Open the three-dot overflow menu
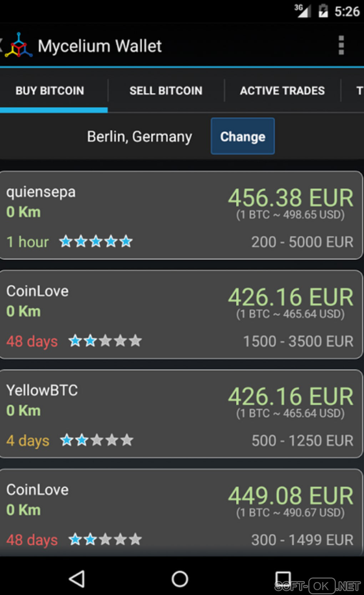The image size is (364, 595). click(341, 45)
